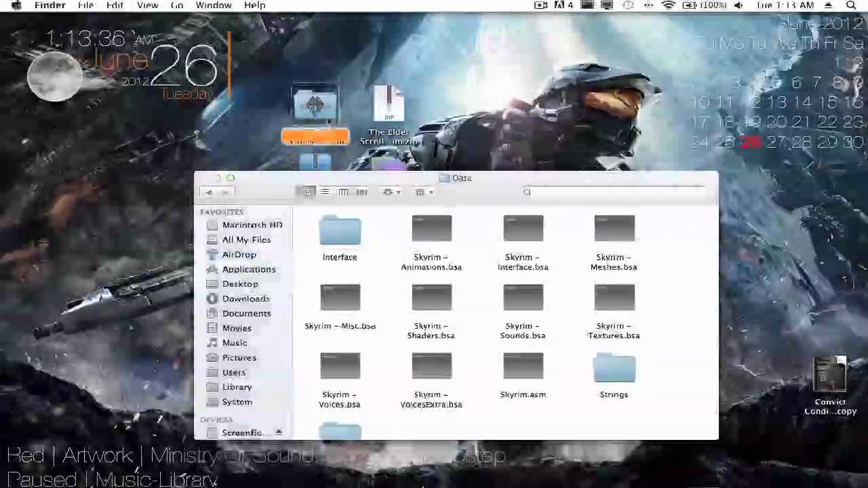Select the Skyrim – Animations.bsa file icon

(x=431, y=228)
